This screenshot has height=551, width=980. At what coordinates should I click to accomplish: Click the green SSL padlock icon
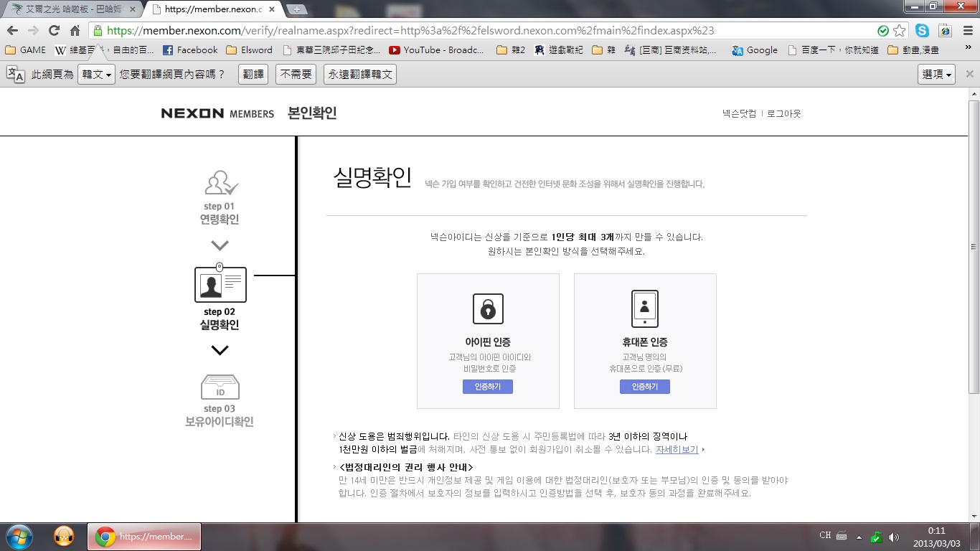98,31
